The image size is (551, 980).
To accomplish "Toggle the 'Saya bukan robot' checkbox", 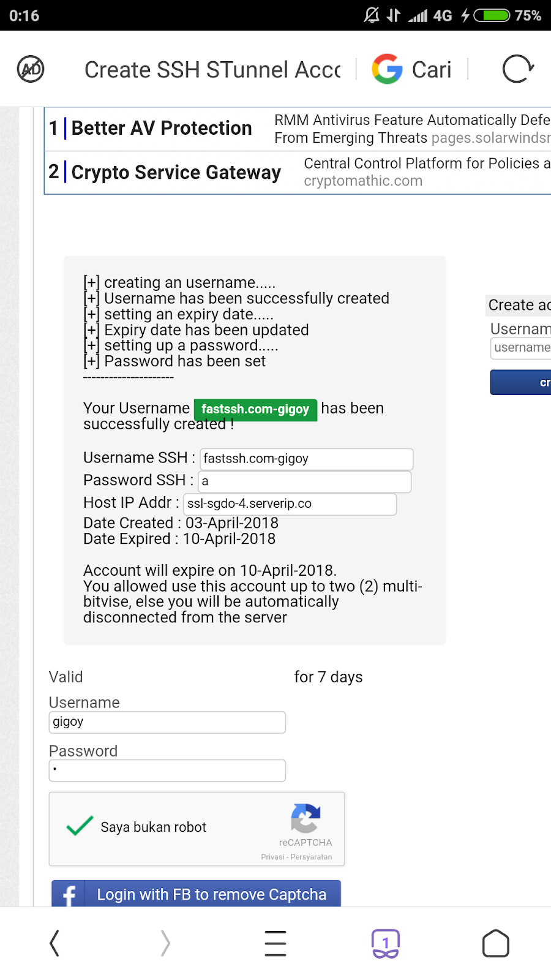I will (80, 826).
